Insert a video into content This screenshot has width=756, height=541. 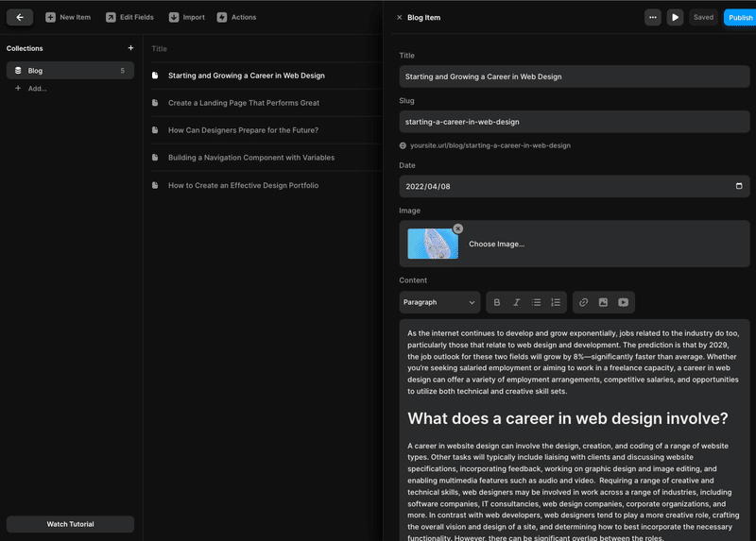(x=624, y=302)
